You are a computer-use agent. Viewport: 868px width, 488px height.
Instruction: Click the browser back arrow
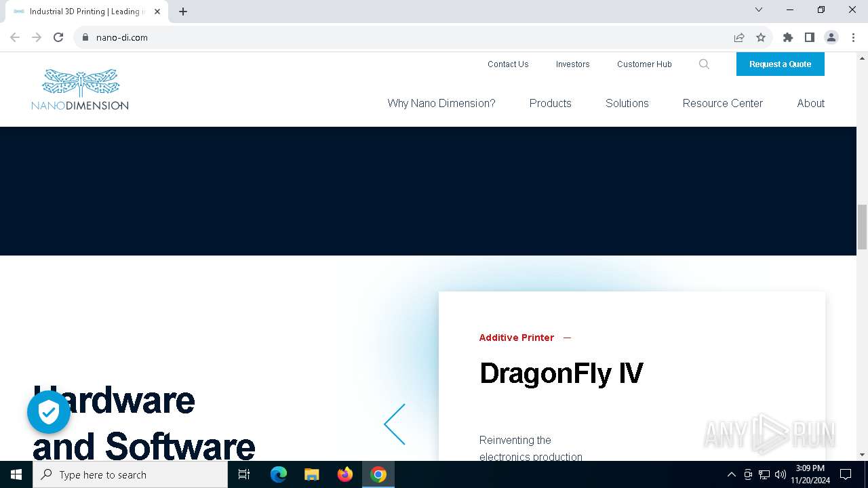coord(15,37)
